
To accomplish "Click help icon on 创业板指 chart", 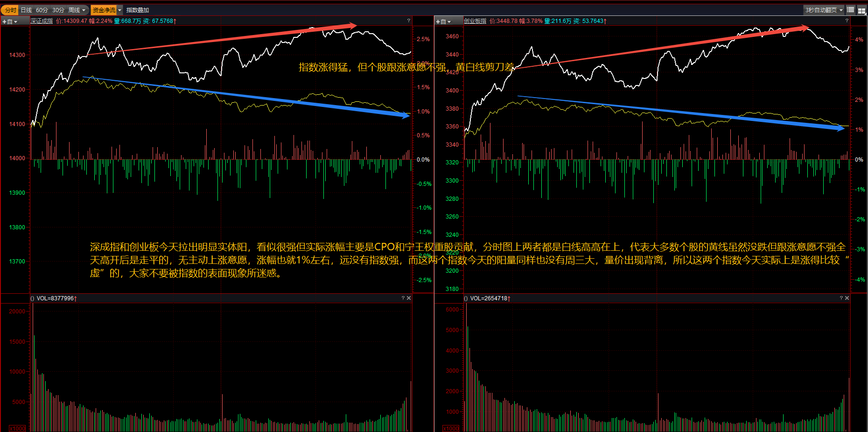I will pos(847,21).
